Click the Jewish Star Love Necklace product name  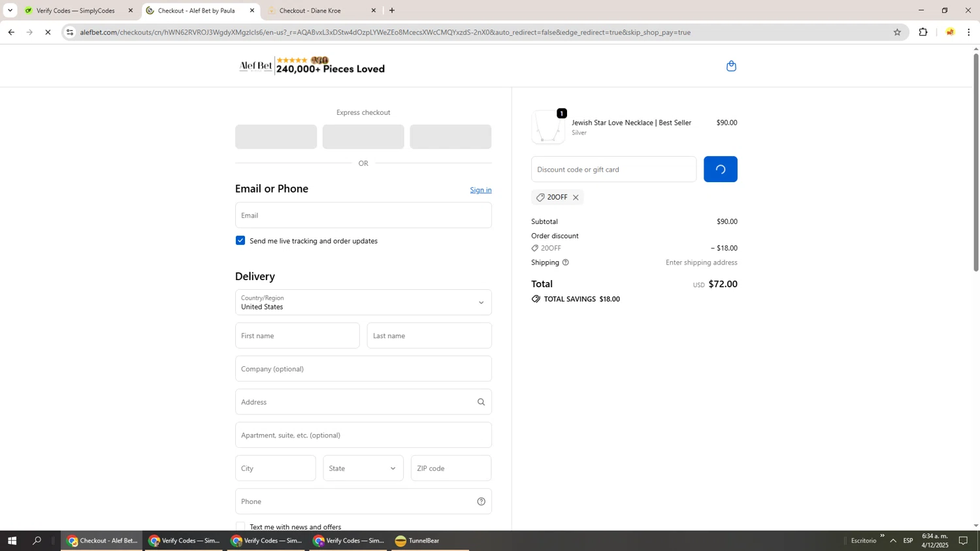(x=631, y=123)
